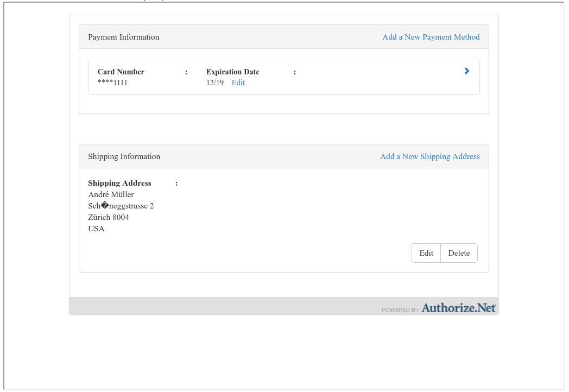The height and width of the screenshot is (392, 569).
Task: Edit the 12/19 expiration date
Action: click(x=238, y=83)
